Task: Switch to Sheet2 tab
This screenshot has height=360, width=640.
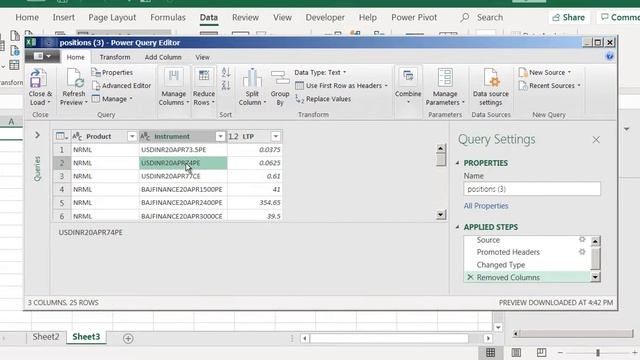Action: pos(46,337)
